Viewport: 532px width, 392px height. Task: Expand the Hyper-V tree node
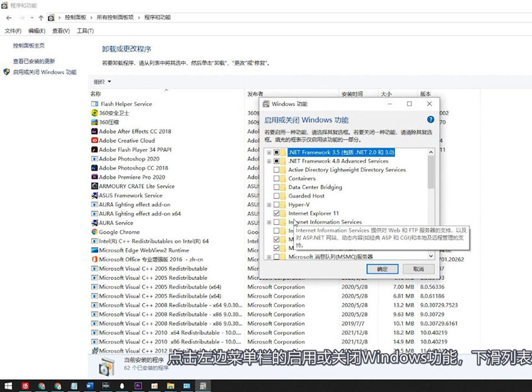pos(269,205)
